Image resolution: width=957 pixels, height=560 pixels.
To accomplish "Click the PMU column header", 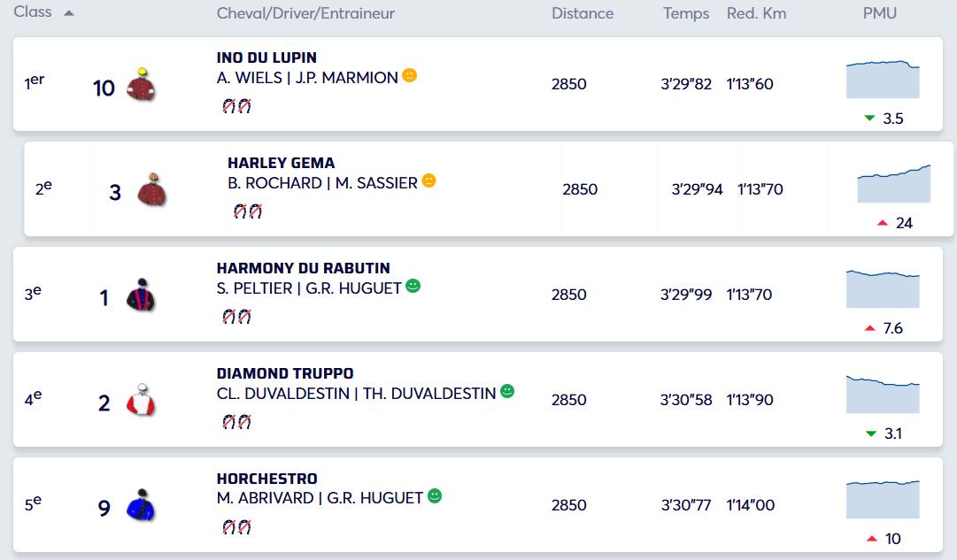I will click(880, 13).
